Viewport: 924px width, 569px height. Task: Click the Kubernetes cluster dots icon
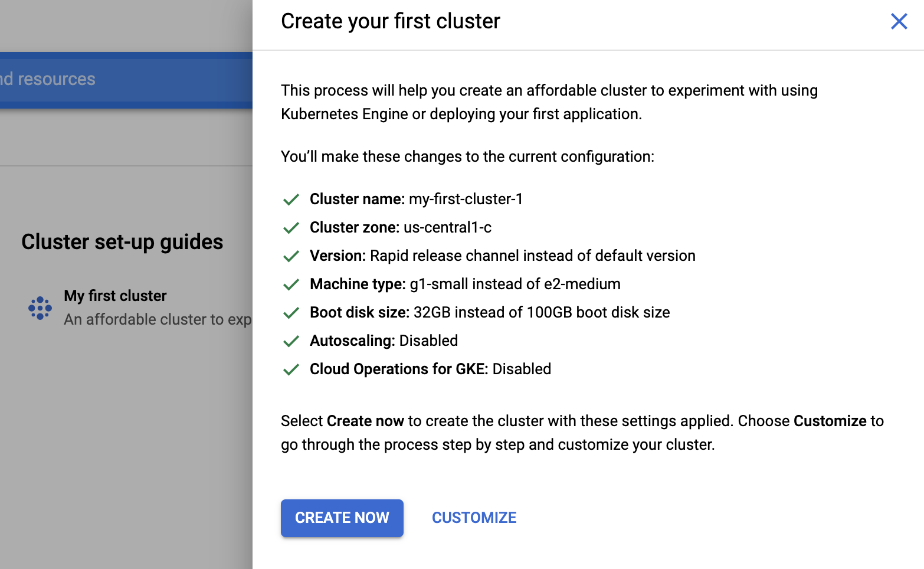[40, 308]
